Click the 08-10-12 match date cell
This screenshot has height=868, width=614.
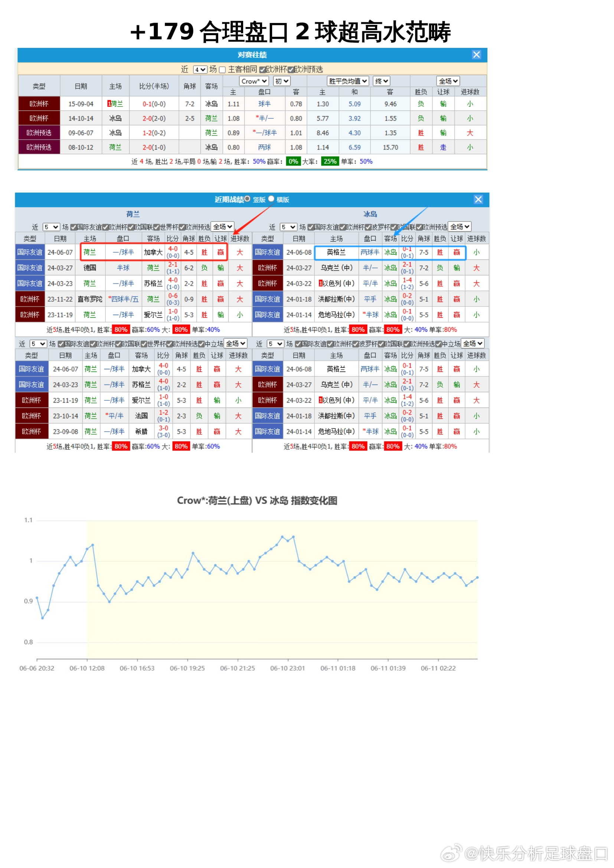coord(81,147)
